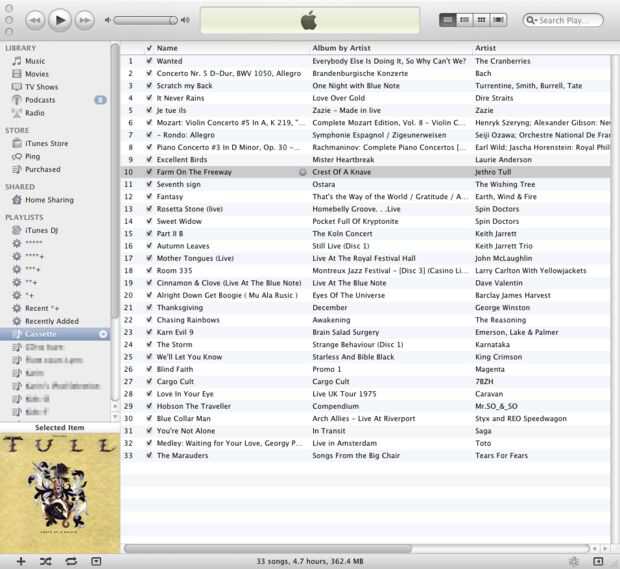Viewport: 620px width, 569px height.
Task: Toggle repeat mode
Action: (71, 561)
